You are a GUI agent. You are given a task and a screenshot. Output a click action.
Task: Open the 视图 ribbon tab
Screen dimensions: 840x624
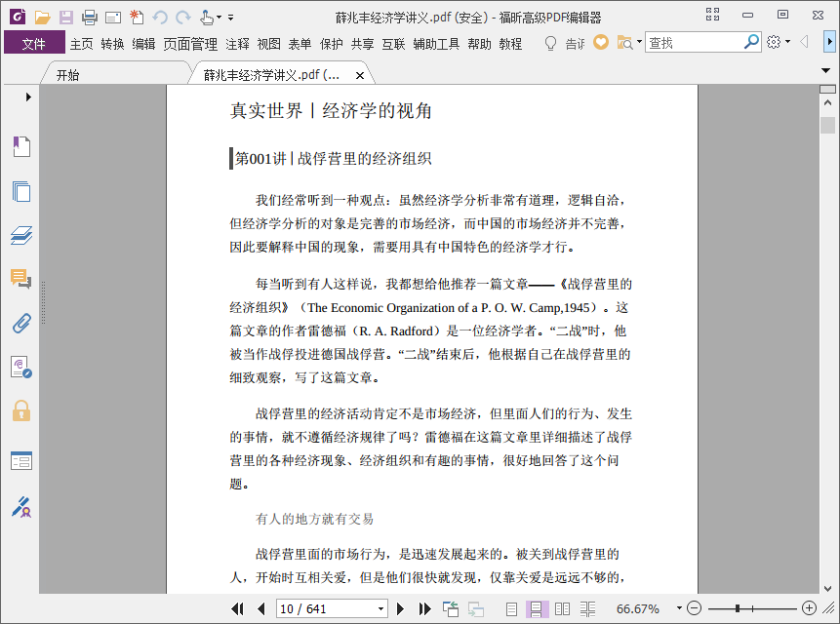[269, 43]
